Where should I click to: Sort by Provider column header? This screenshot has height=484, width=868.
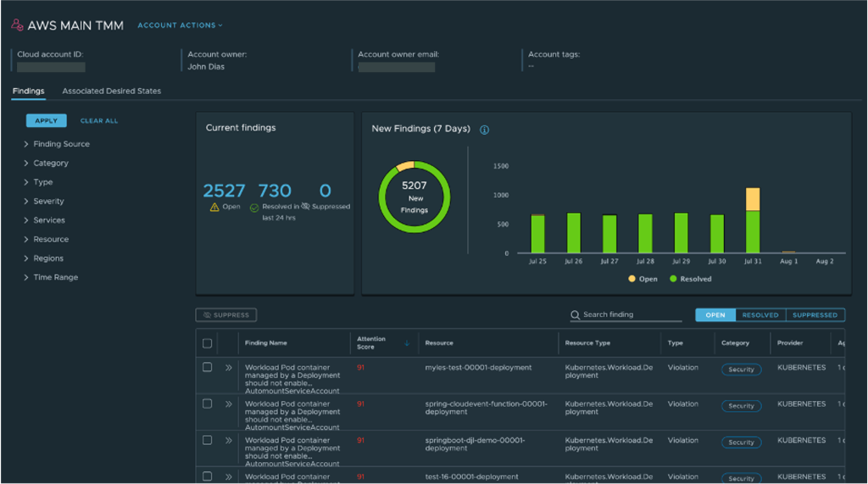click(790, 342)
